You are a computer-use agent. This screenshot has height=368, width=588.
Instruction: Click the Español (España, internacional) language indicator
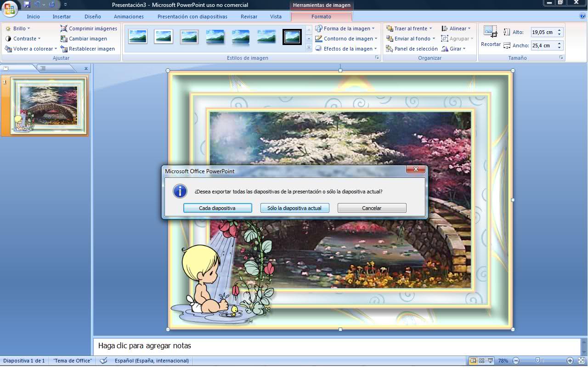(x=152, y=361)
